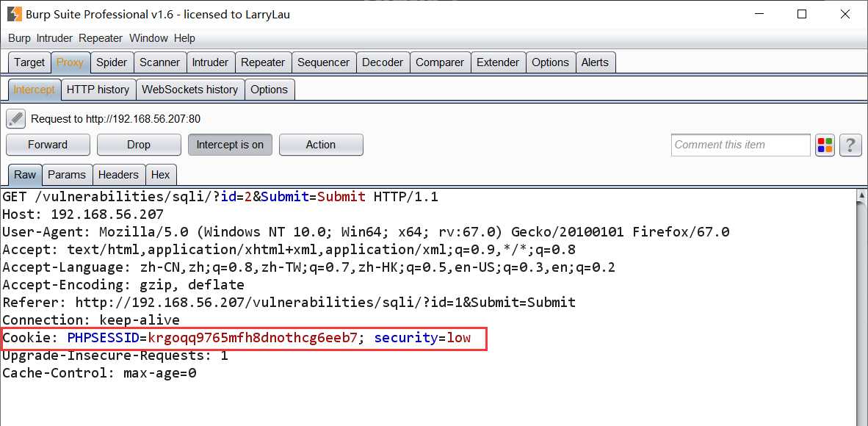
Task: Click the Connection: keep-alive line
Action: (x=91, y=320)
